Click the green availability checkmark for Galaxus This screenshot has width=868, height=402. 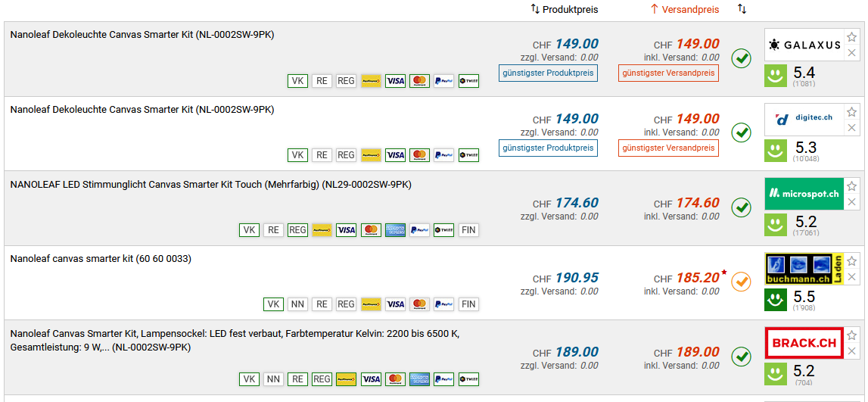coord(741,58)
